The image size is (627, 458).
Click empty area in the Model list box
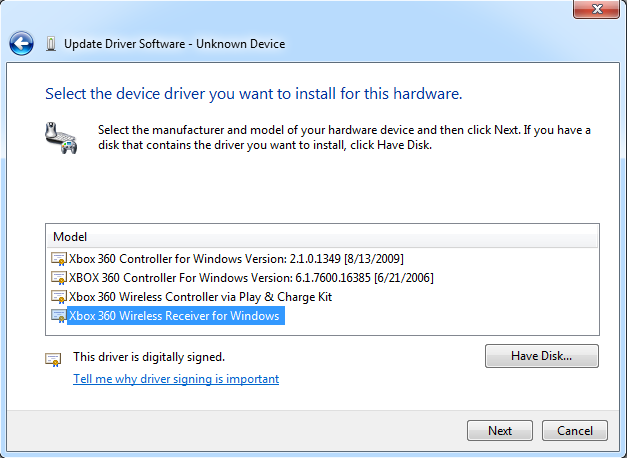click(440, 316)
